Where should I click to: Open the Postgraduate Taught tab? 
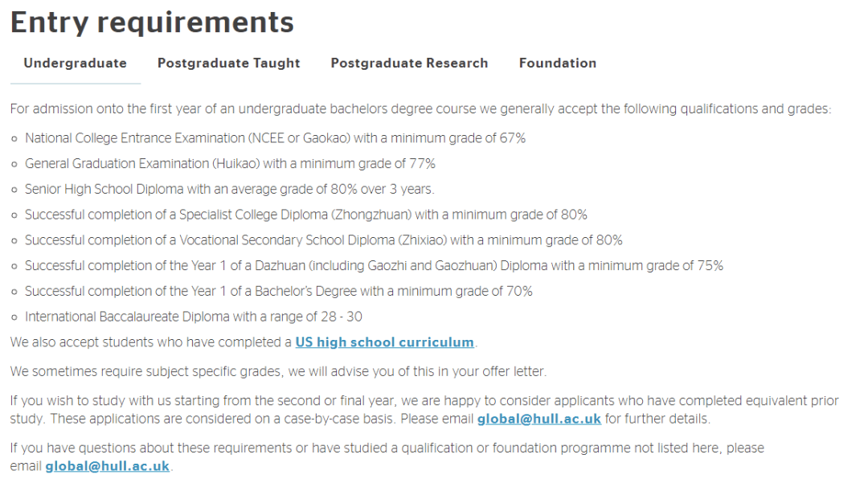click(228, 63)
